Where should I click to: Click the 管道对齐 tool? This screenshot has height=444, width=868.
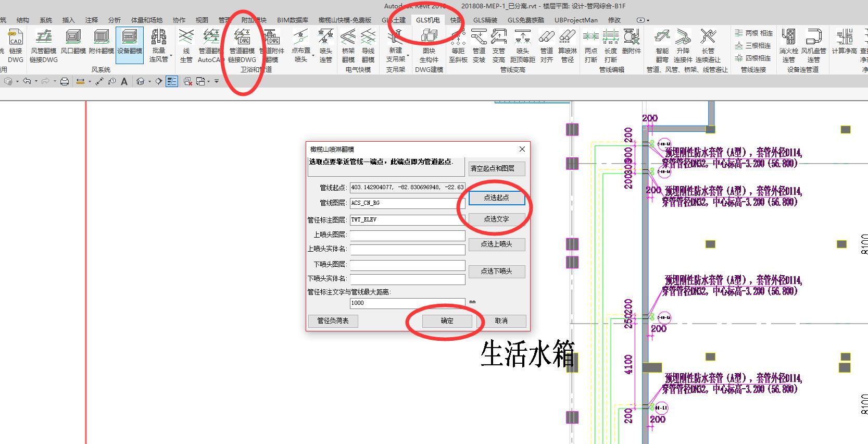[547, 46]
